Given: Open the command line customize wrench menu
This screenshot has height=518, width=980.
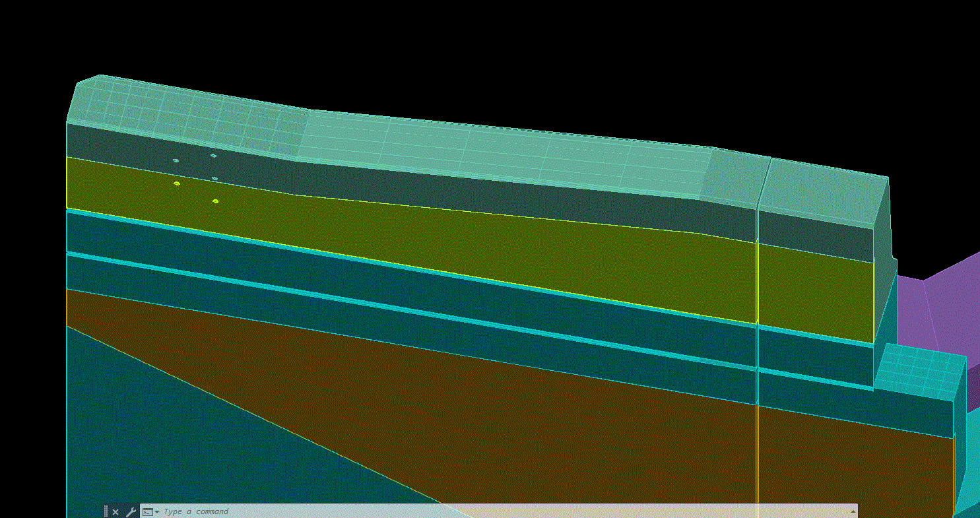Looking at the screenshot, I should (x=131, y=511).
